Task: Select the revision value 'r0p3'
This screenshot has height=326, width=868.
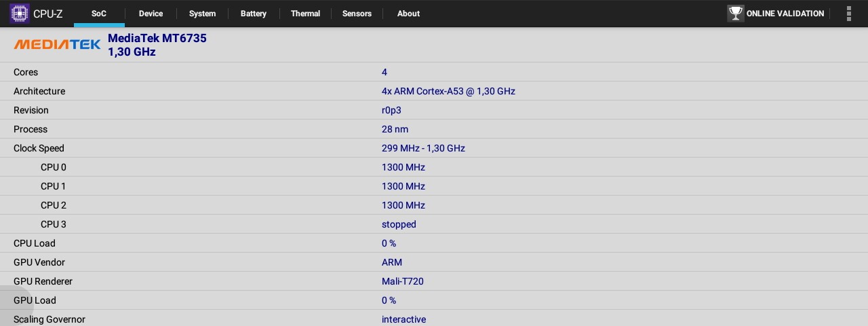Action: click(x=391, y=110)
